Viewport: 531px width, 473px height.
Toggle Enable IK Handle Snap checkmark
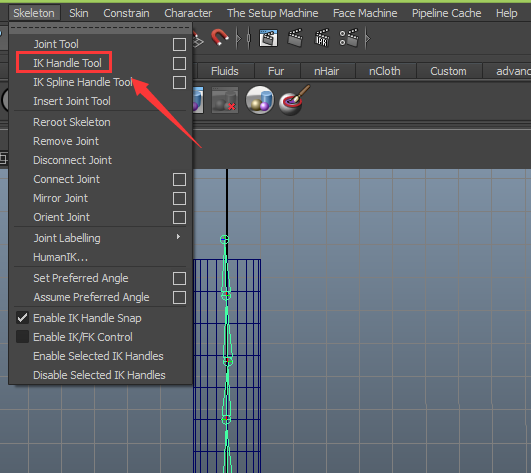(x=22, y=318)
